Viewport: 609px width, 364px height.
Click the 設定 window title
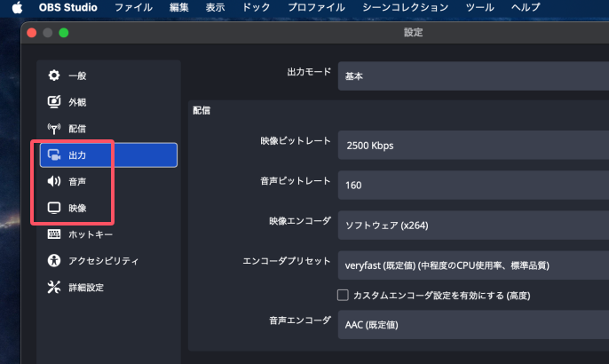413,32
